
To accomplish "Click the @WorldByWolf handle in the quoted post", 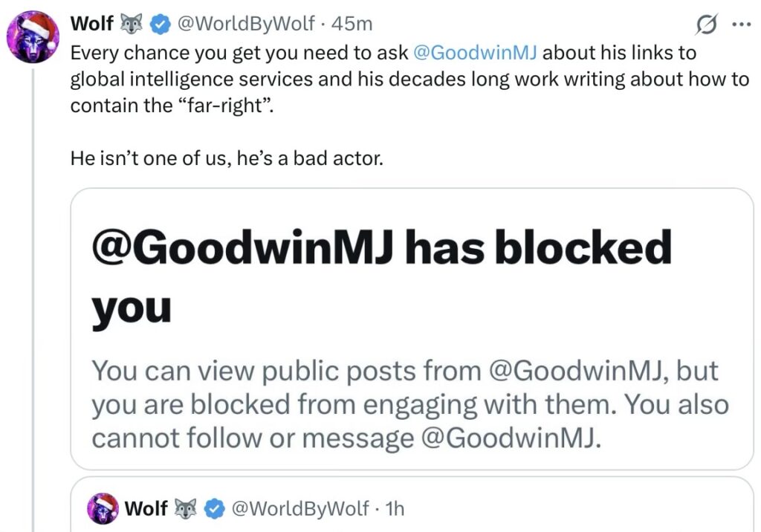I will [300, 509].
